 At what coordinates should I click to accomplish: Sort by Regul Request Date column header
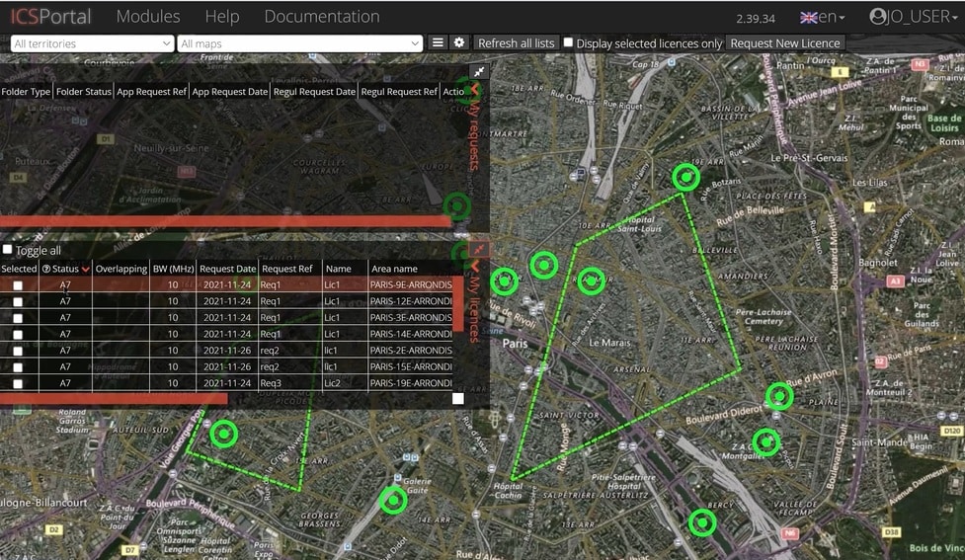coord(314,91)
